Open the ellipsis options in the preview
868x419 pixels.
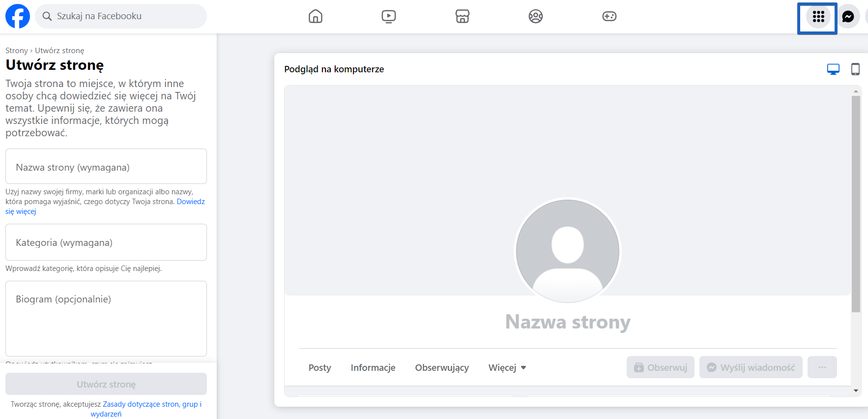coord(822,367)
